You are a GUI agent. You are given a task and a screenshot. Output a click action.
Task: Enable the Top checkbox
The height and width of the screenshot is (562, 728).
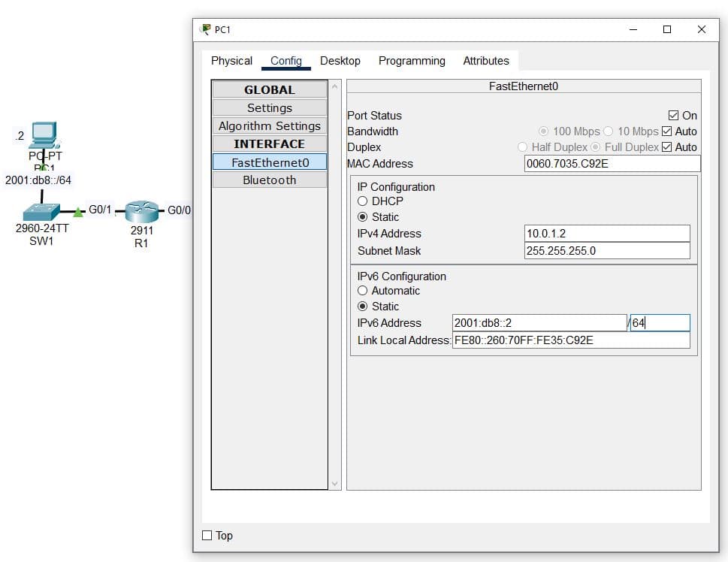(207, 536)
